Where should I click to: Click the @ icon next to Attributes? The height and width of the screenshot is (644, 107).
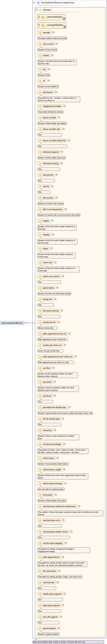tap(40, 10)
